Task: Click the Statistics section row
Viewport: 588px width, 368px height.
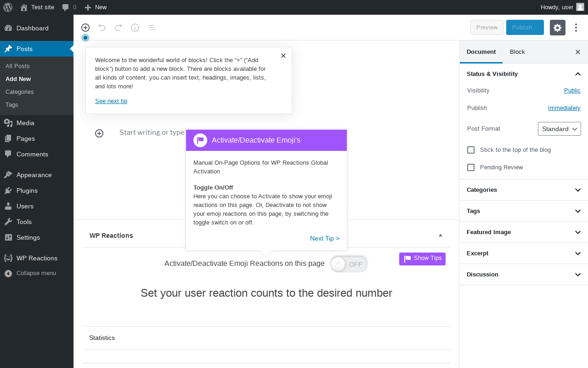Action: (266, 338)
